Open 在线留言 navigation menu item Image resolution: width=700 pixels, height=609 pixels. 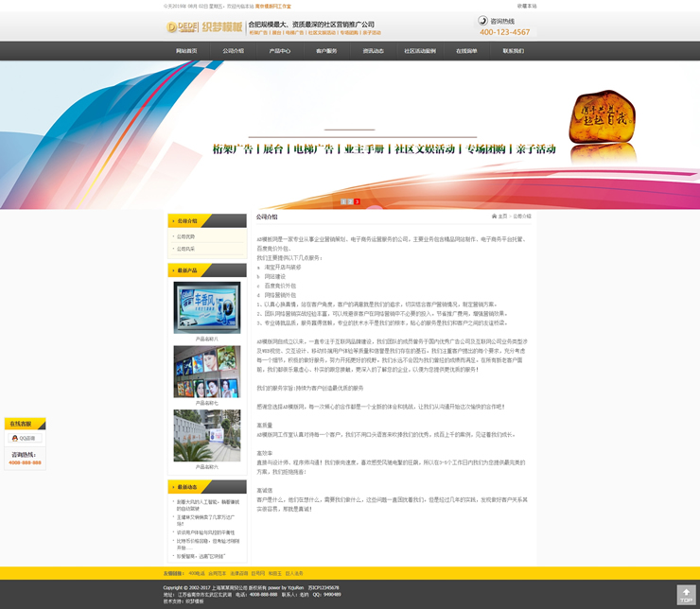(x=466, y=51)
